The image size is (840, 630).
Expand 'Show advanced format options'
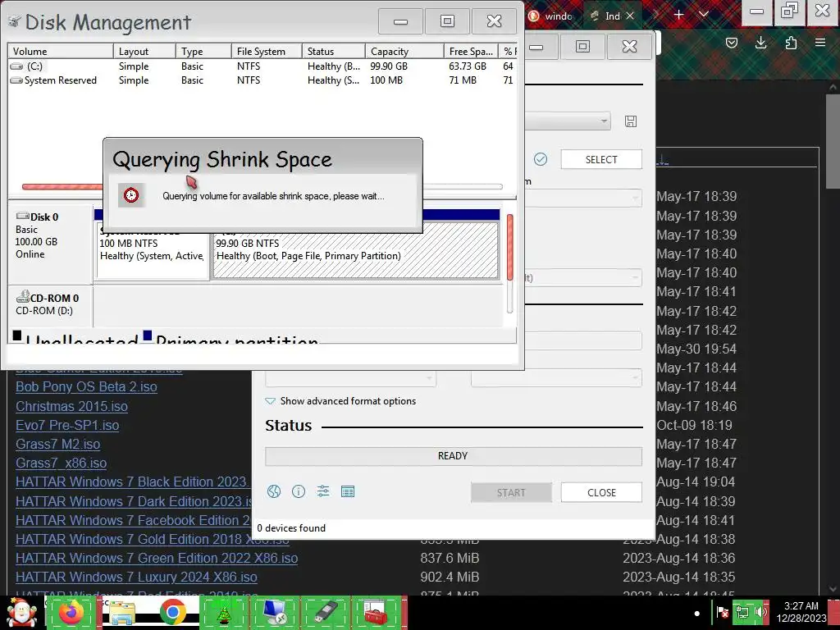tap(340, 400)
